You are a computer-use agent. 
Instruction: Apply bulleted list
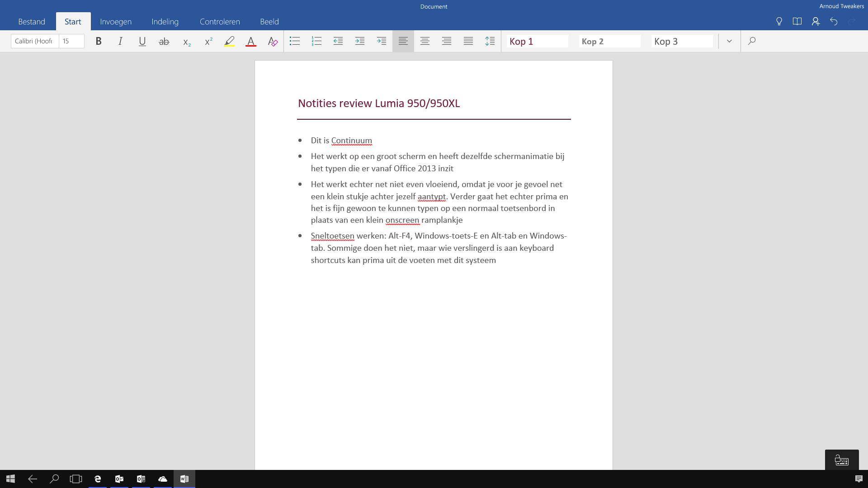(295, 41)
